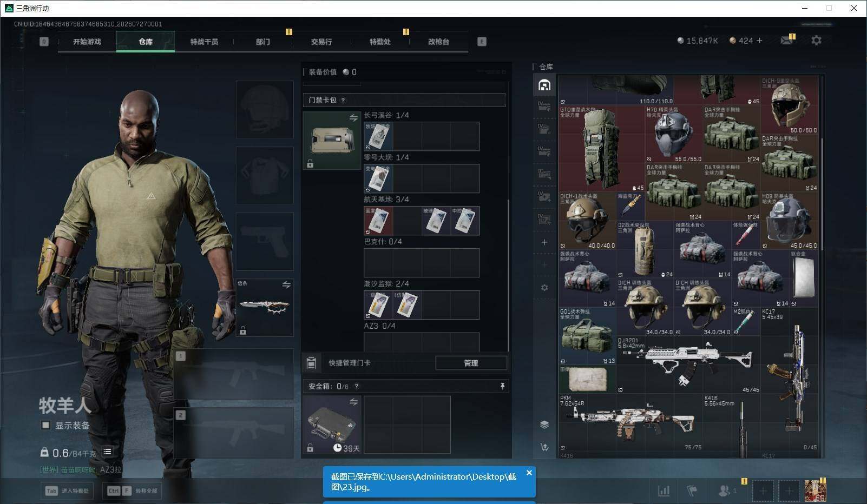This screenshot has width=867, height=504.
Task: Click the 安全箱 help question mark
Action: 356,386
